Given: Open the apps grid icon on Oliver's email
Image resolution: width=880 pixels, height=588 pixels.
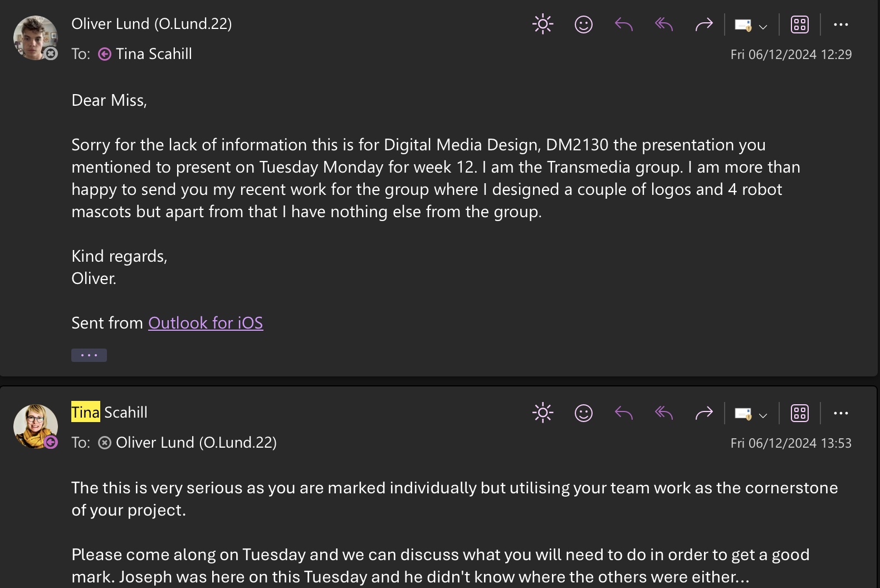Looking at the screenshot, I should click(x=800, y=24).
